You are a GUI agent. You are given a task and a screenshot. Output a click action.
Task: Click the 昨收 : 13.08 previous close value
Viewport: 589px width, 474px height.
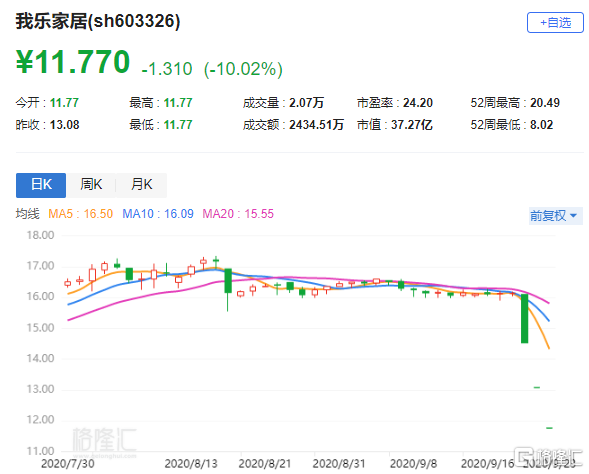point(47,125)
